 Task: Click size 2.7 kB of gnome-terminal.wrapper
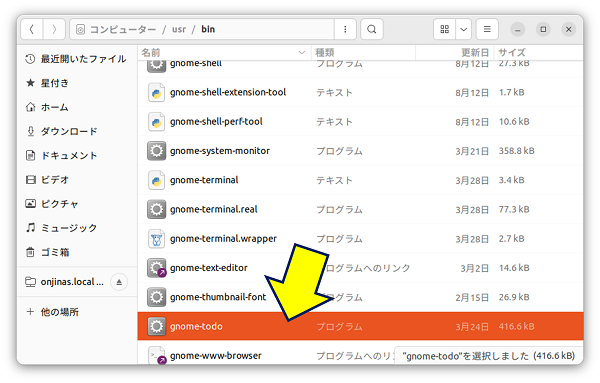pos(512,238)
